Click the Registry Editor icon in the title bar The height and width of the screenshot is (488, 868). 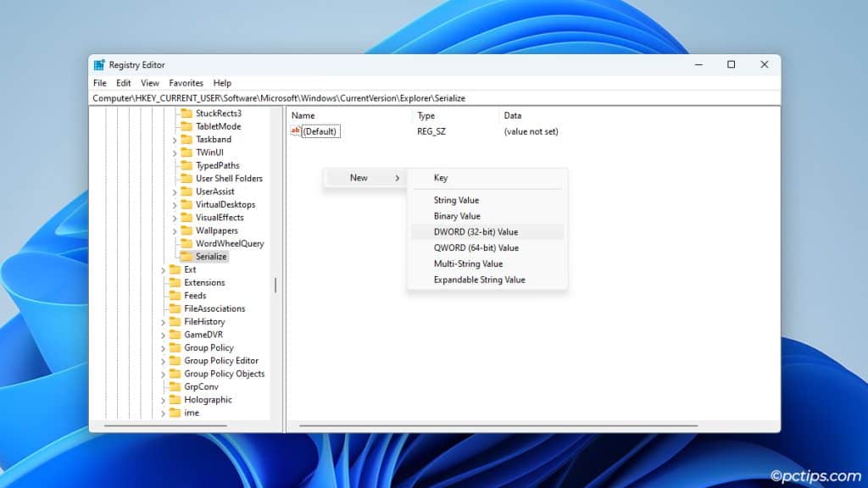pyautogui.click(x=99, y=64)
